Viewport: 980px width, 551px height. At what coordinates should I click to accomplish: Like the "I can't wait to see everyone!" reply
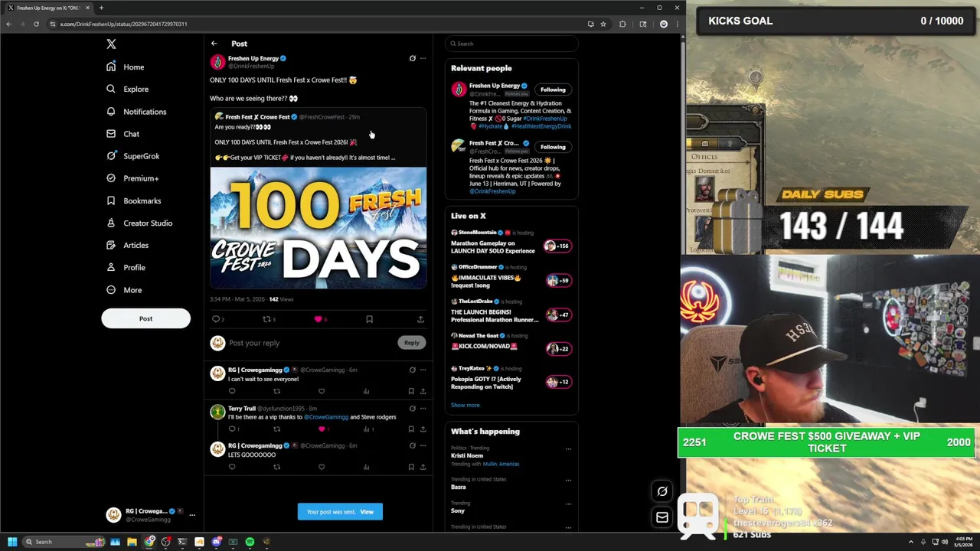322,391
